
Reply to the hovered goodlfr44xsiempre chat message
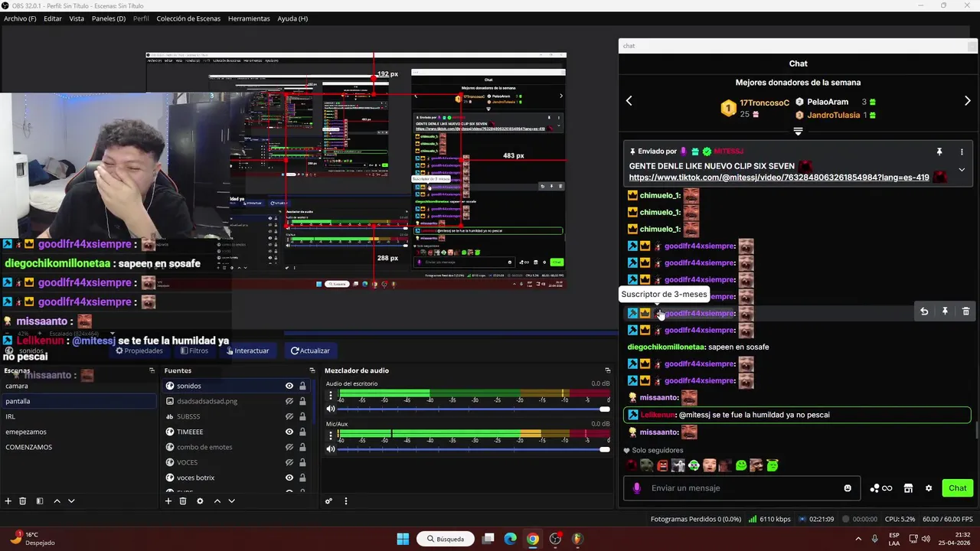[924, 311]
